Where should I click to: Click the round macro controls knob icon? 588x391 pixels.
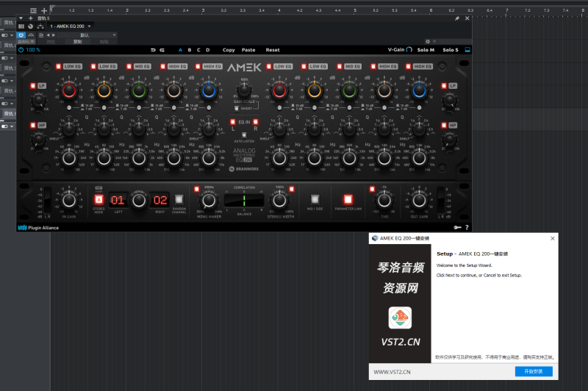click(31, 26)
